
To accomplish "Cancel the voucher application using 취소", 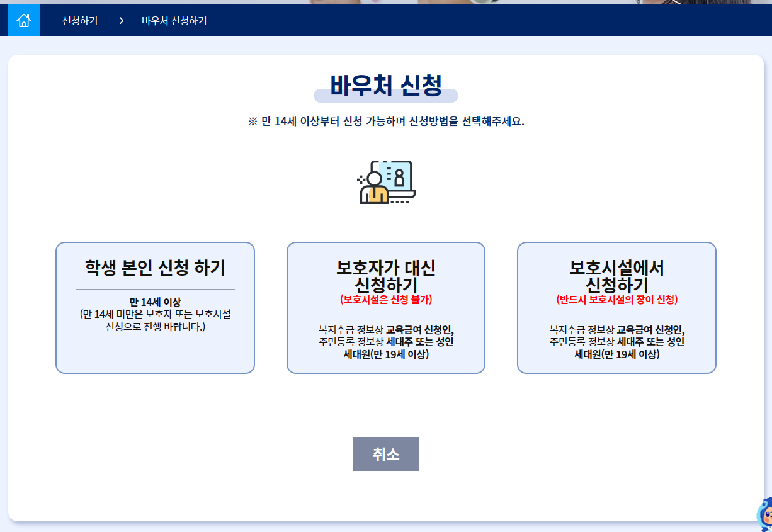I will [x=385, y=453].
